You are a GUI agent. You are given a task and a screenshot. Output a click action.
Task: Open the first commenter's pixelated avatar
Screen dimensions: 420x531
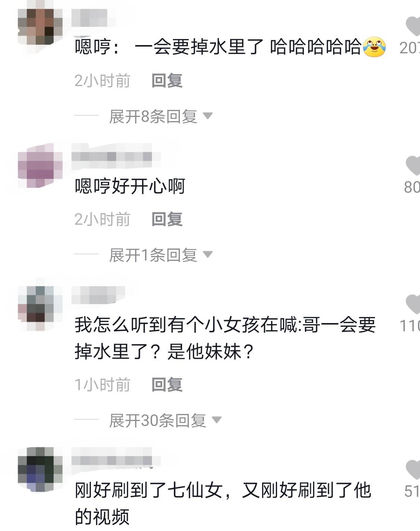click(40, 27)
